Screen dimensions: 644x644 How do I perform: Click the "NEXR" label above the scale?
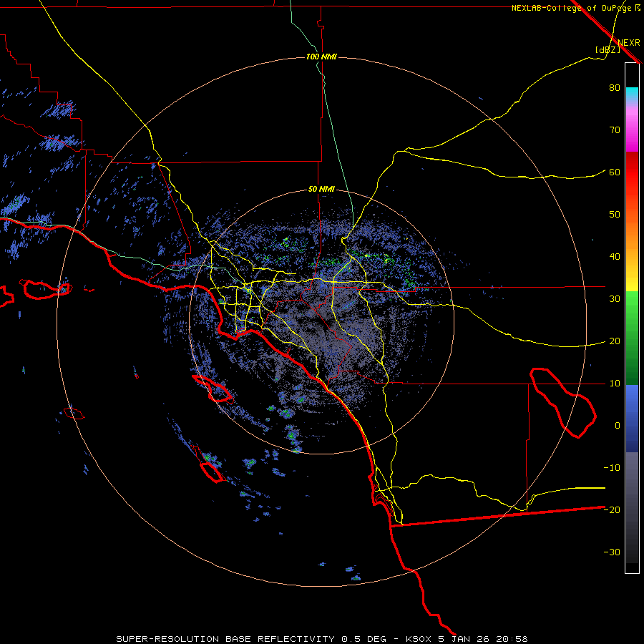coord(628,43)
